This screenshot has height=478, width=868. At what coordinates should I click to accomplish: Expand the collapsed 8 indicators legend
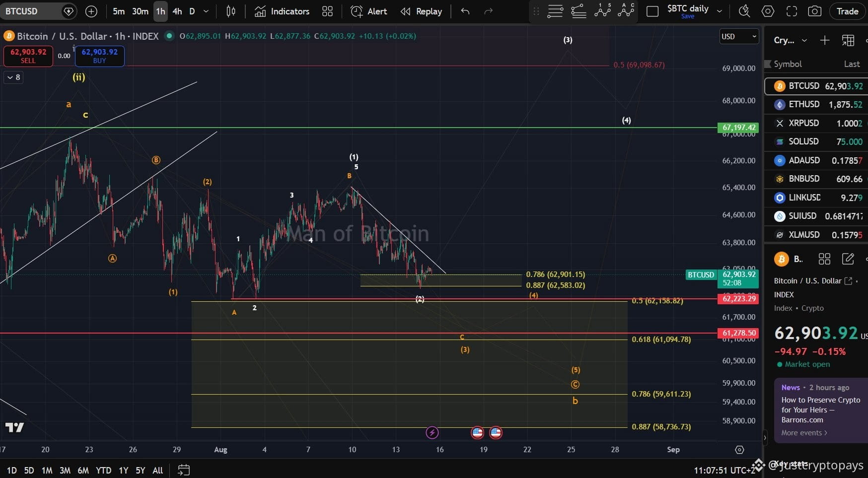(13, 77)
